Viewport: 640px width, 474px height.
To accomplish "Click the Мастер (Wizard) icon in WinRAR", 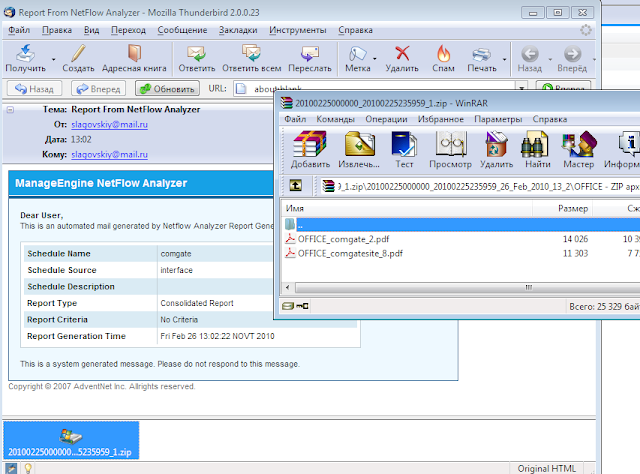I will 579,144.
